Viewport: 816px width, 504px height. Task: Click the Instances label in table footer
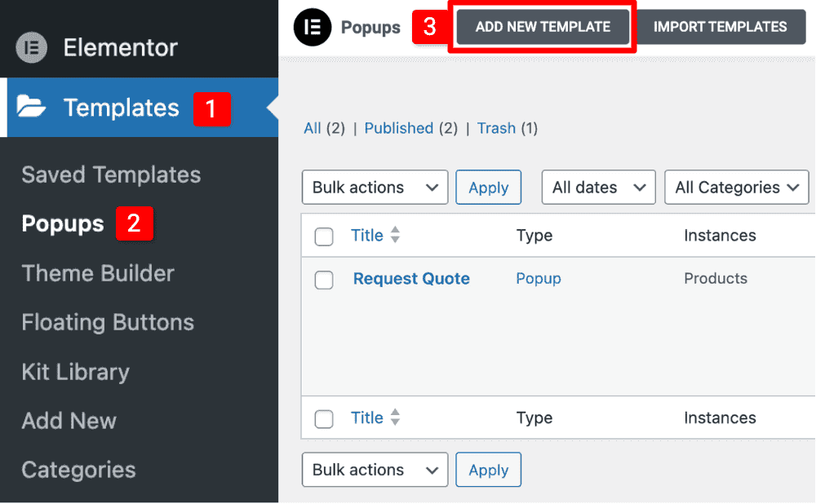720,418
